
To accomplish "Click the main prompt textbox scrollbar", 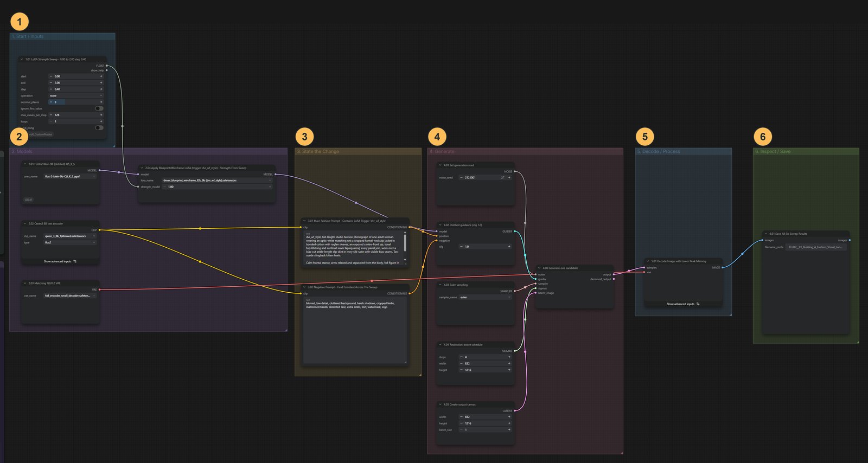I will point(405,242).
